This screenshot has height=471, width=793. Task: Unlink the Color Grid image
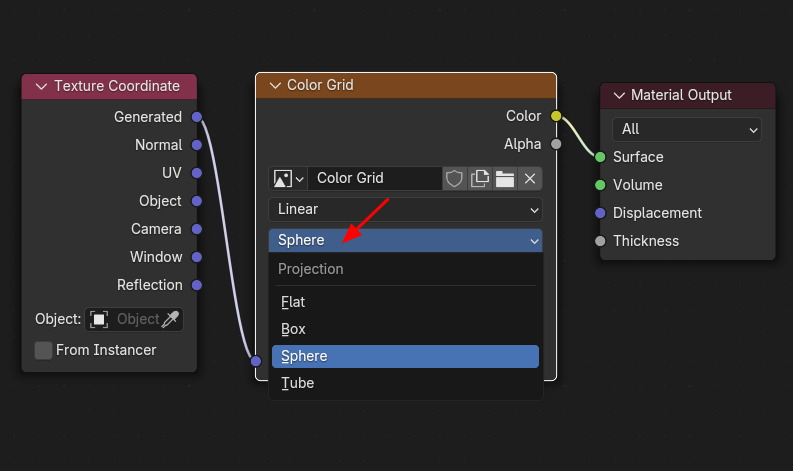coord(530,179)
